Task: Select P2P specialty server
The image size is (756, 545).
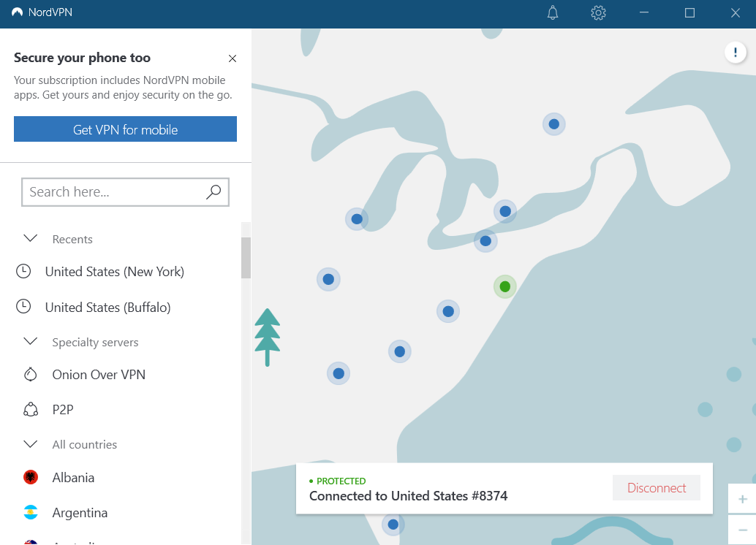Action: 63,410
